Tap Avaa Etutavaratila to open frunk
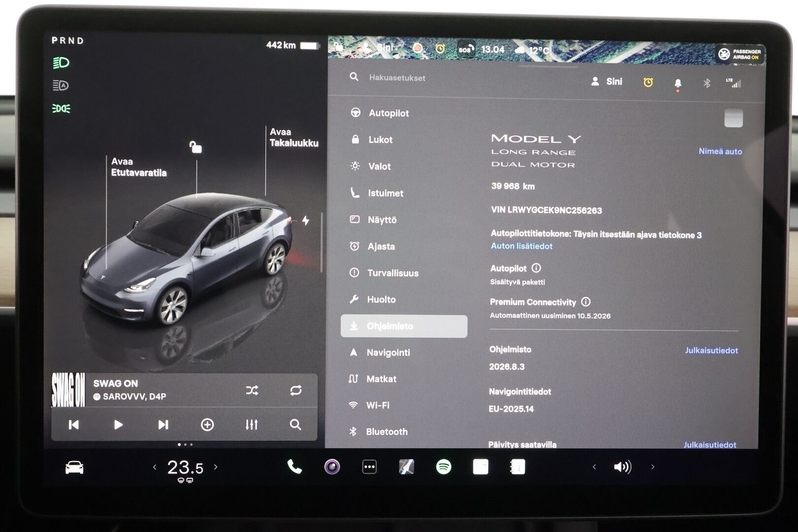The height and width of the screenshot is (532, 798). [138, 167]
